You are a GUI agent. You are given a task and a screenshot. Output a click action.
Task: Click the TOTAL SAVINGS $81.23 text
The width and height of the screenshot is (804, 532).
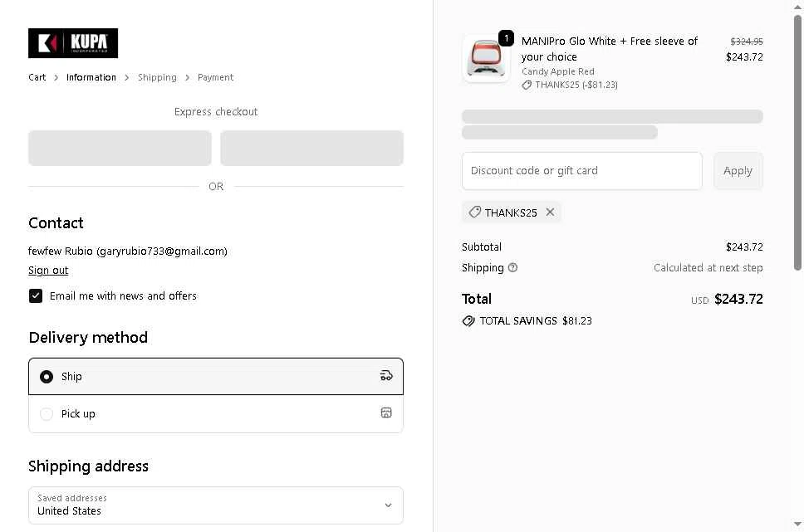[536, 321]
